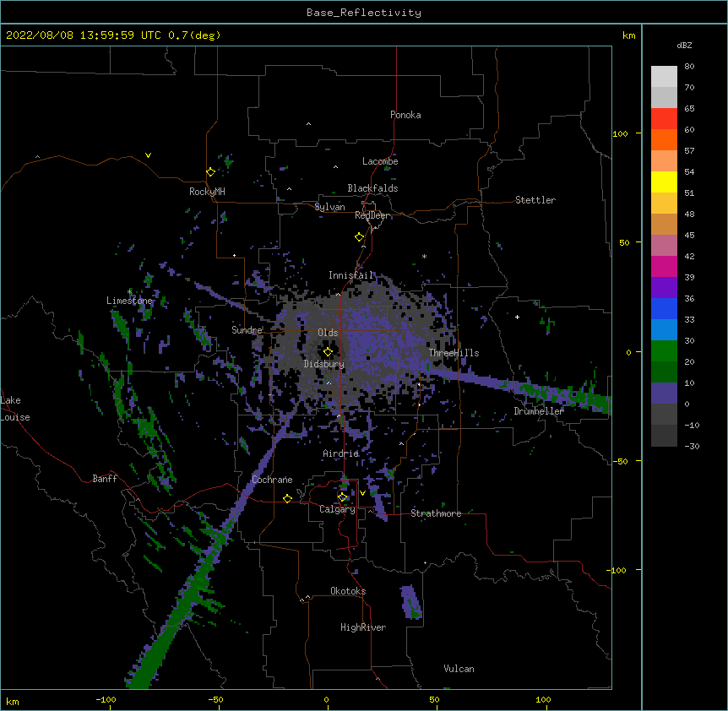Image resolution: width=728 pixels, height=711 pixels.
Task: Click the Banff town label
Action: click(105, 479)
